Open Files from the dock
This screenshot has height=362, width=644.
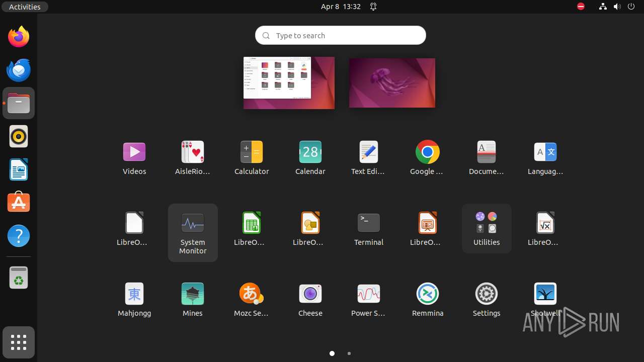[x=19, y=103]
